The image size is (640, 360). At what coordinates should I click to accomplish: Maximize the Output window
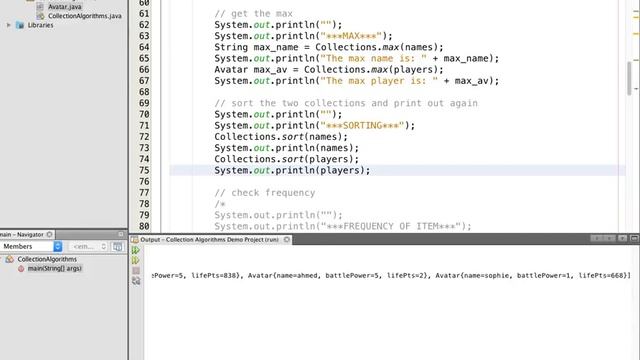(634, 238)
